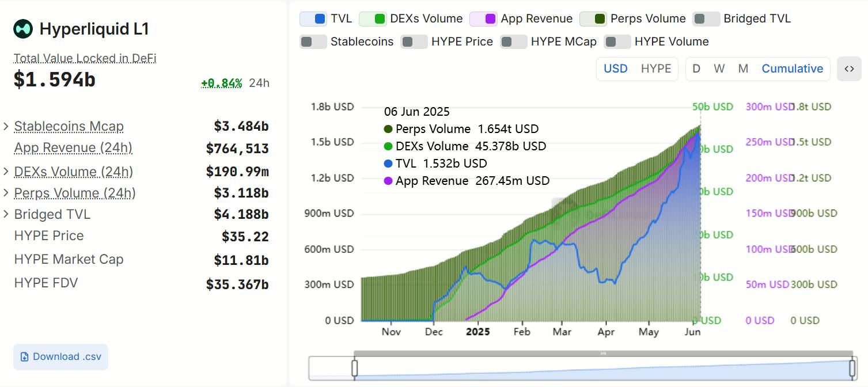The image size is (868, 387).
Task: Click the 250m USD purple axis label
Action: click(x=770, y=142)
